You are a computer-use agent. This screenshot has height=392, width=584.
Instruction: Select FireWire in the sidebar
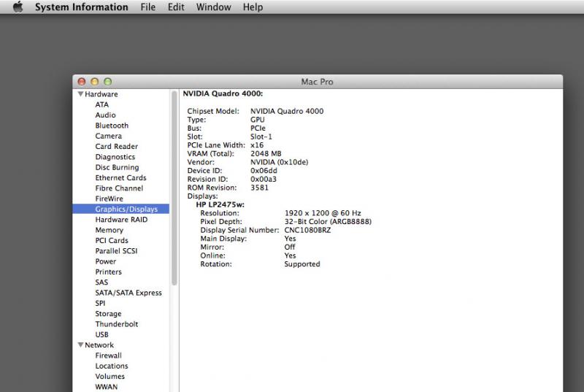[109, 199]
